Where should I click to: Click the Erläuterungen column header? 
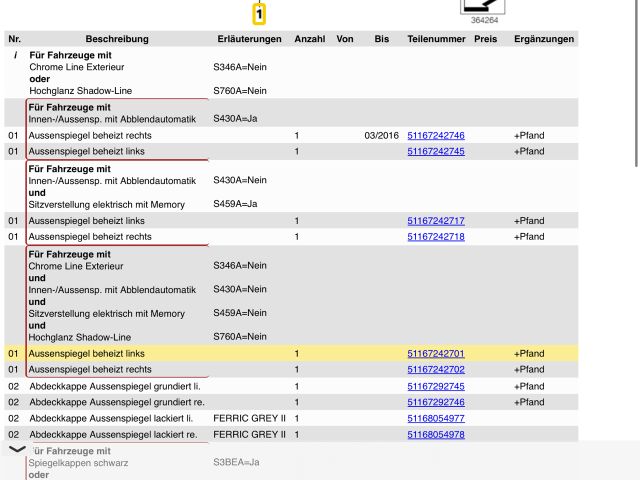tap(249, 39)
